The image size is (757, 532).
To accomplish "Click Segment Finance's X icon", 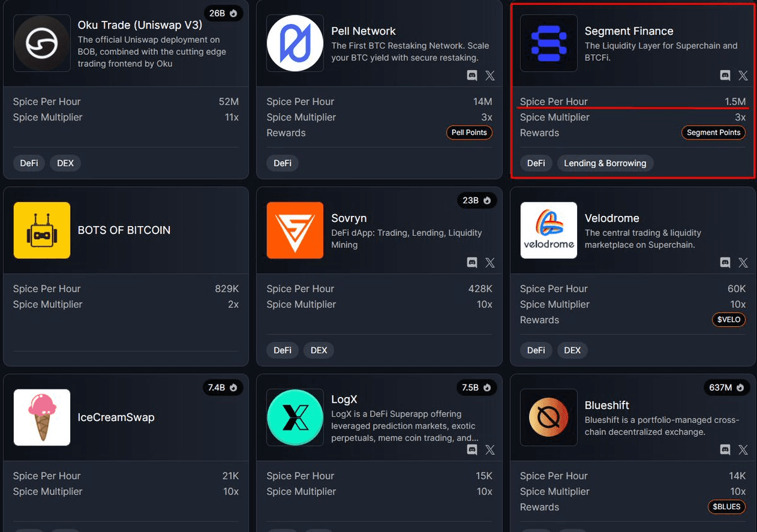I will 743,76.
